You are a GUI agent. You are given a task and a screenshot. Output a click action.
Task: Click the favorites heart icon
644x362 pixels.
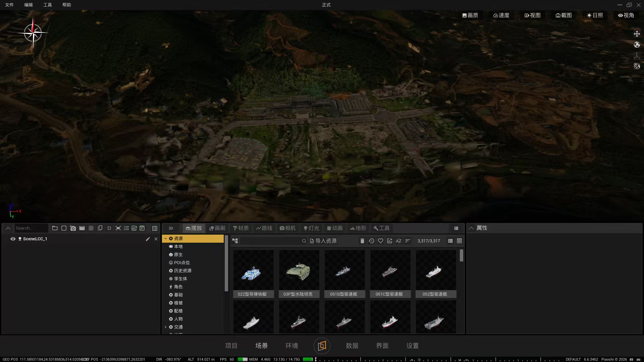[x=380, y=241]
